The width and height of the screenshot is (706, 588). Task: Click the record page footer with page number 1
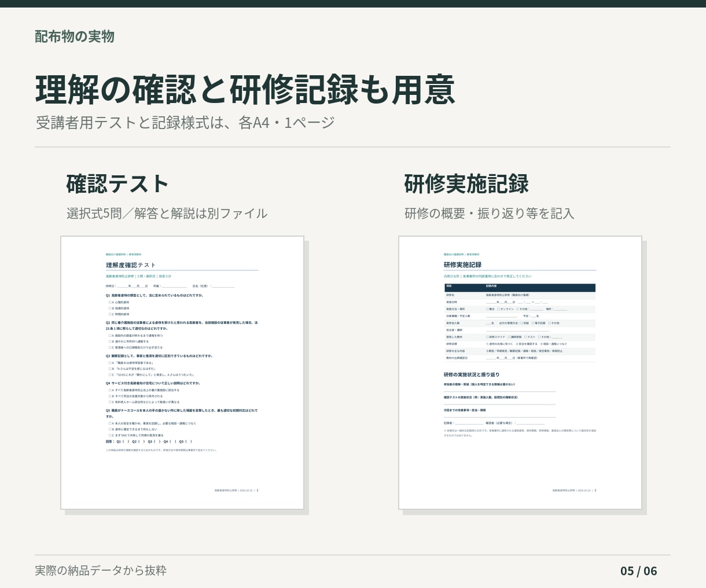[574, 490]
